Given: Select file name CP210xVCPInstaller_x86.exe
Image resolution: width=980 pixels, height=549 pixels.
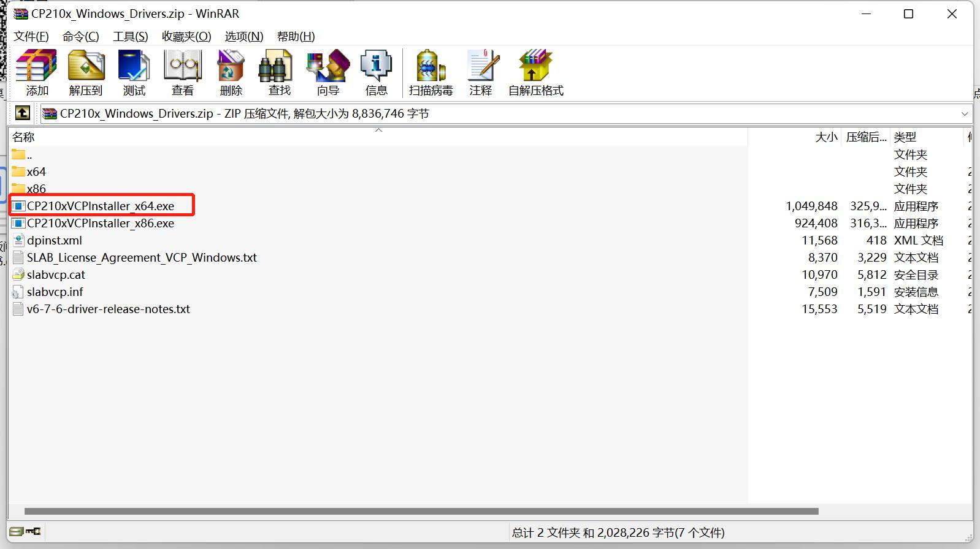Looking at the screenshot, I should tap(101, 223).
